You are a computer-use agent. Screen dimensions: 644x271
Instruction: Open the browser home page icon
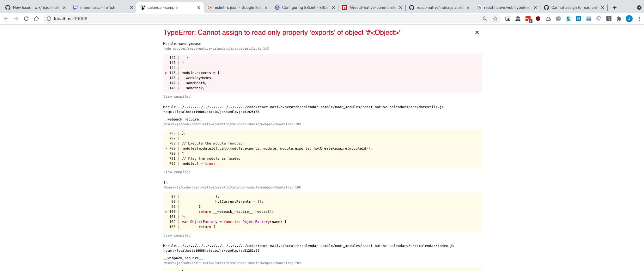point(36,19)
